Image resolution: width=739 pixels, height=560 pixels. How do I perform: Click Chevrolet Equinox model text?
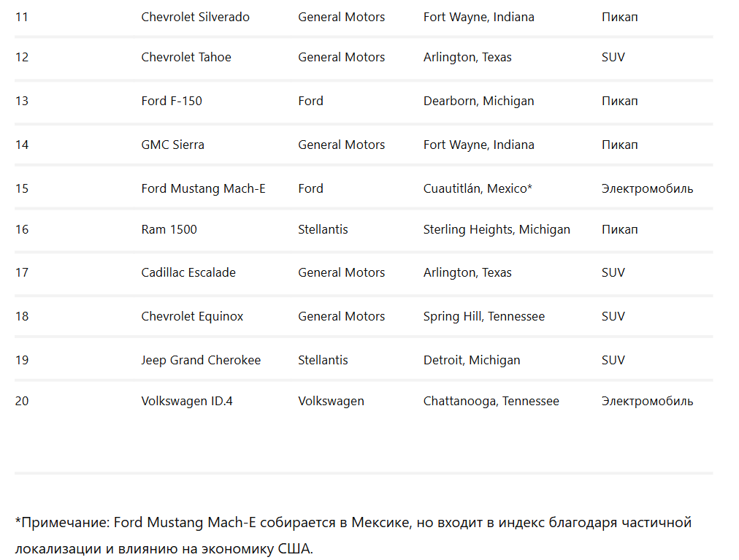(192, 316)
